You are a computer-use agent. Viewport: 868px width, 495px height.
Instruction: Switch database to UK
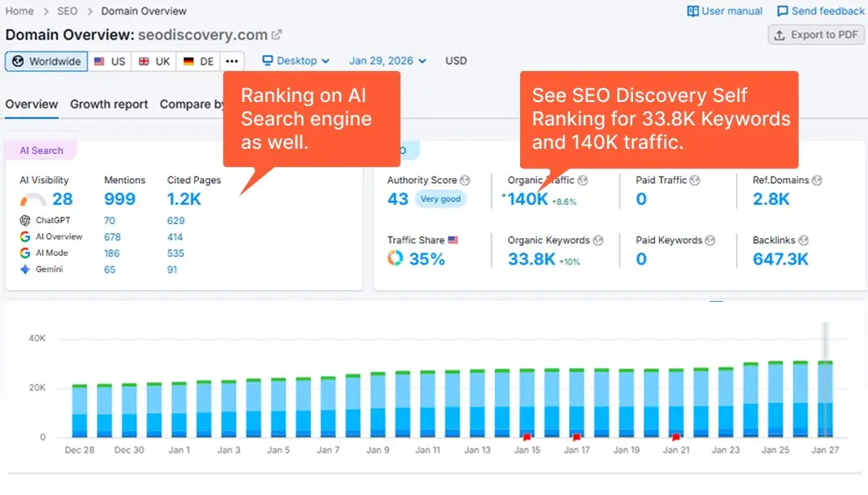coord(154,61)
